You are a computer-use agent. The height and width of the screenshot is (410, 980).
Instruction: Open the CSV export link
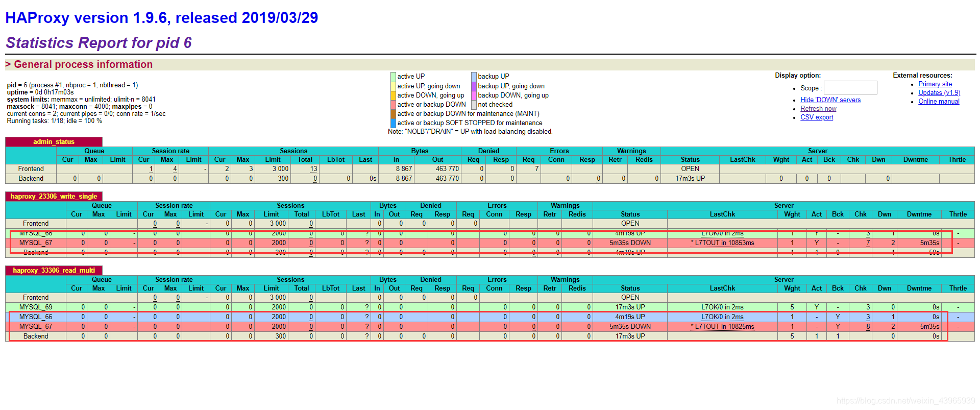click(817, 117)
